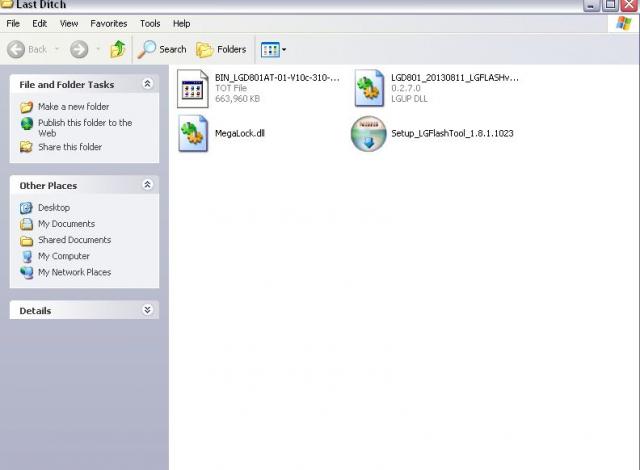
Task: Collapse the Other Places panel
Action: [x=148, y=185]
